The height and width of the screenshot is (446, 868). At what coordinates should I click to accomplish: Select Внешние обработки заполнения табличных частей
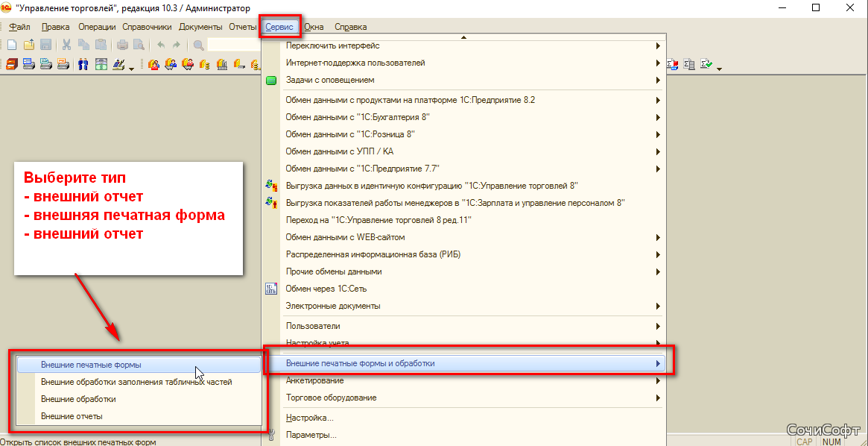click(139, 382)
